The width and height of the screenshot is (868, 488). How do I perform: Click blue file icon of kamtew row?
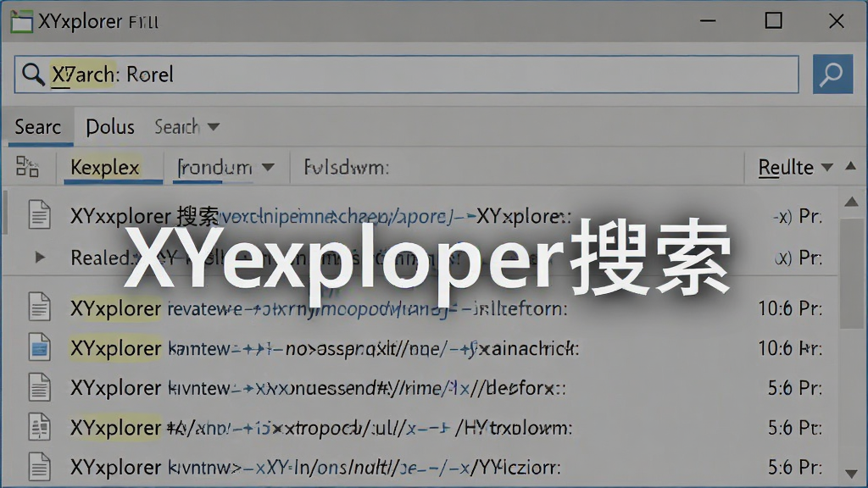(x=39, y=347)
